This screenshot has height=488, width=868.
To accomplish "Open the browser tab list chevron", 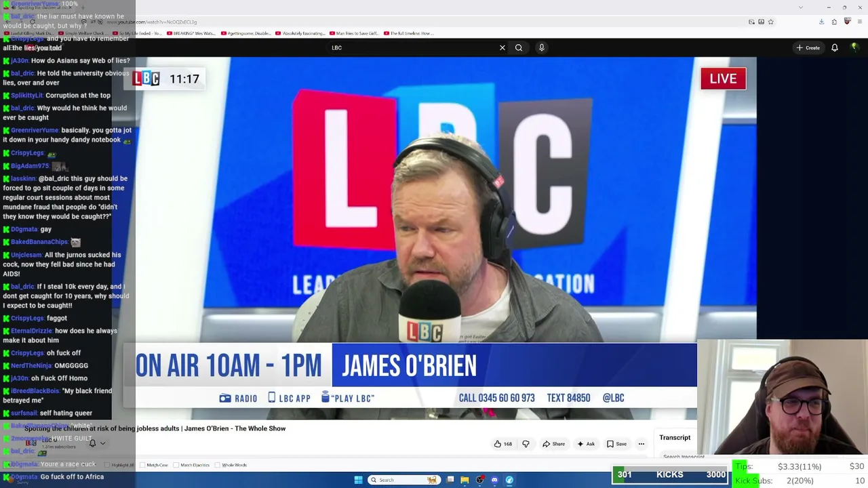I will pyautogui.click(x=801, y=7).
